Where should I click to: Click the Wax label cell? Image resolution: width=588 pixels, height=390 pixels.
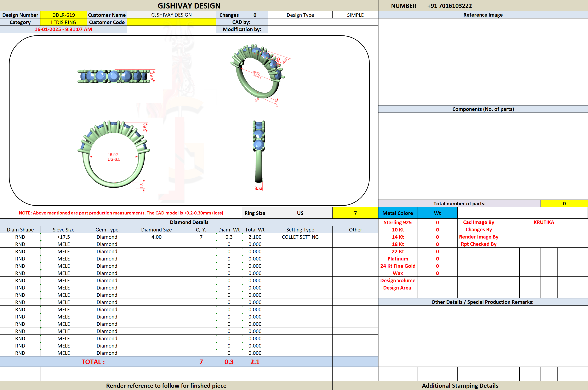tap(398, 273)
